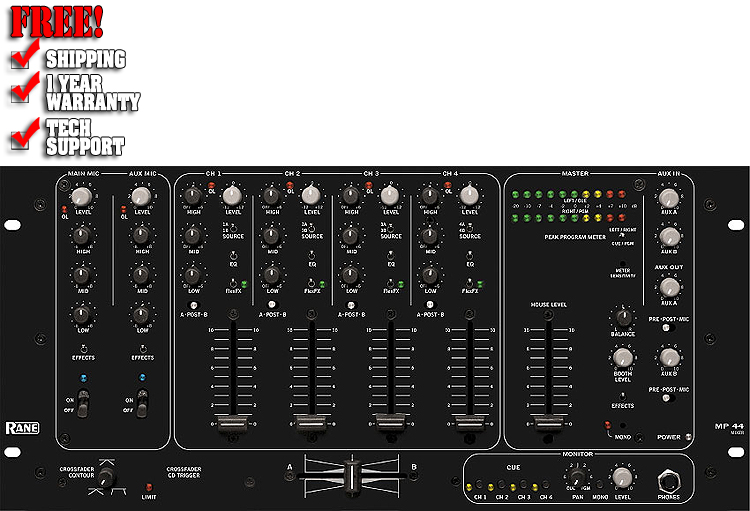Flip the Aux Mic On/Off switch
This screenshot has height=511, width=750.
(142, 403)
